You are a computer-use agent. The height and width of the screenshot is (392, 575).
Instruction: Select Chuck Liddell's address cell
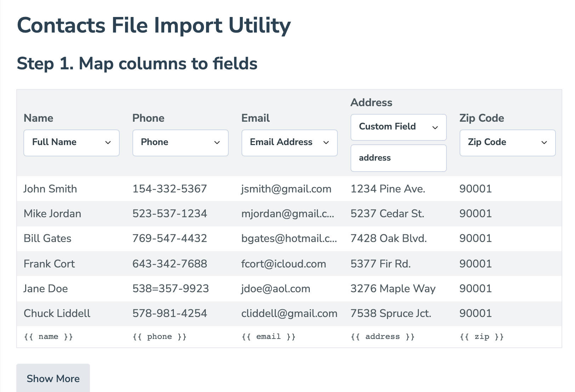pyautogui.click(x=391, y=313)
